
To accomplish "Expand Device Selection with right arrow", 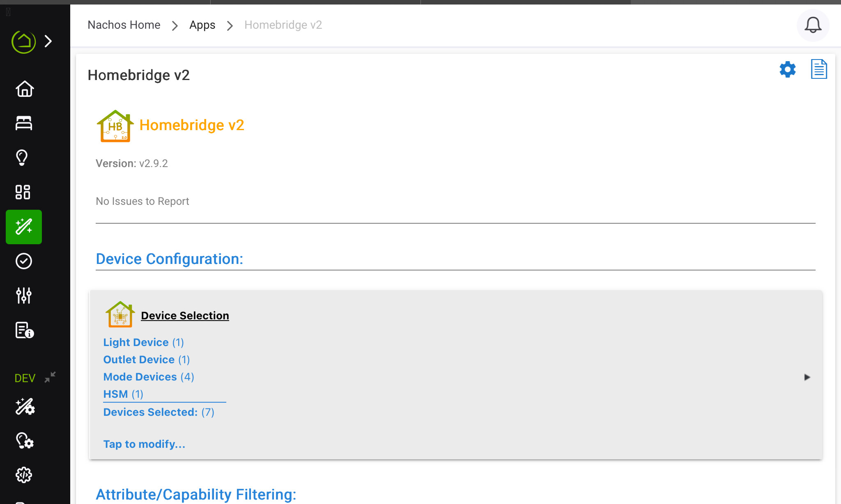I will [x=807, y=377].
